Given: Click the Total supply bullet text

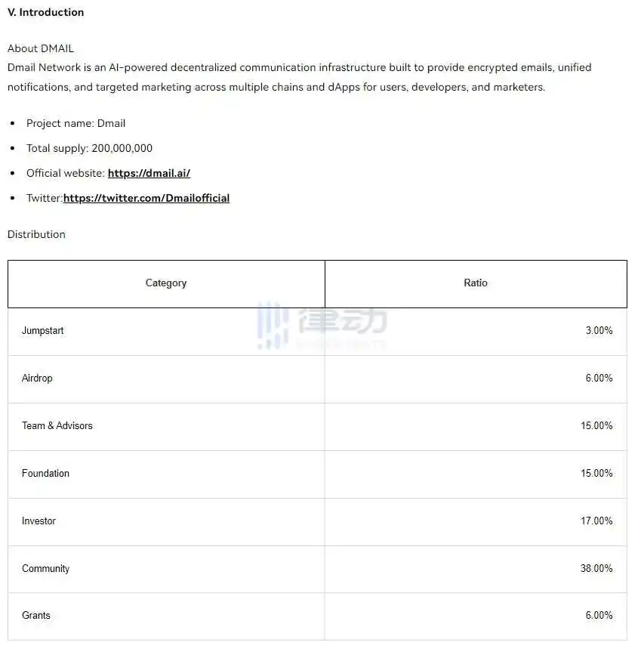Looking at the screenshot, I should 89,148.
